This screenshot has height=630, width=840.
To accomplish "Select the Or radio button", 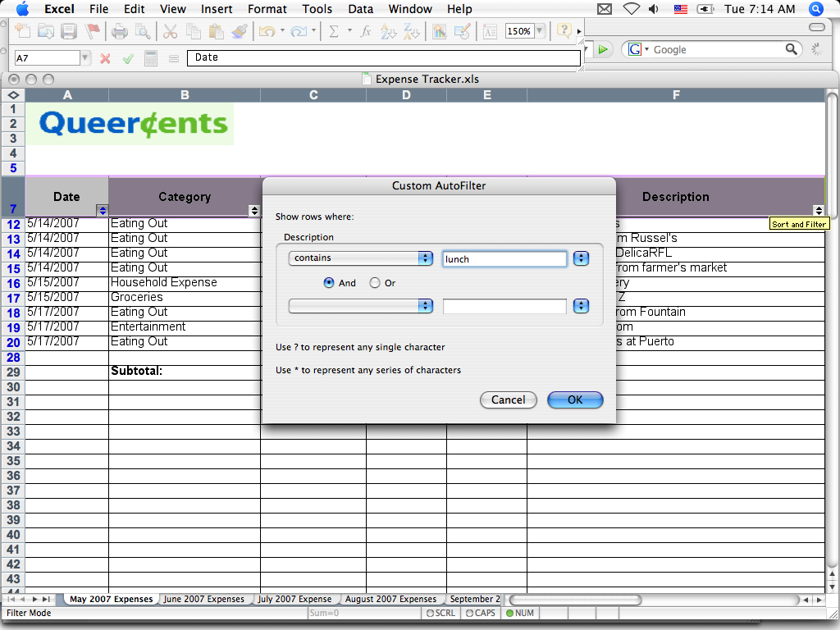I will coord(375,283).
